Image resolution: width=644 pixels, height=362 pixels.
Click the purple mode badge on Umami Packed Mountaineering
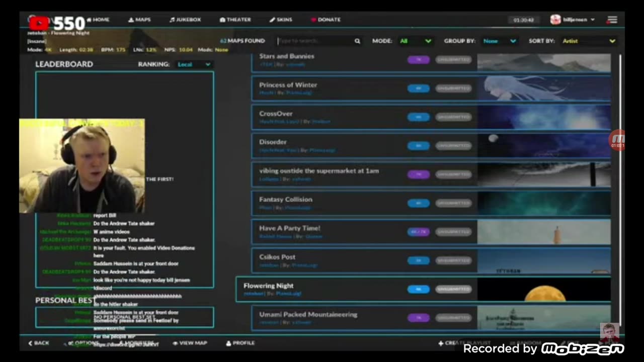418,318
